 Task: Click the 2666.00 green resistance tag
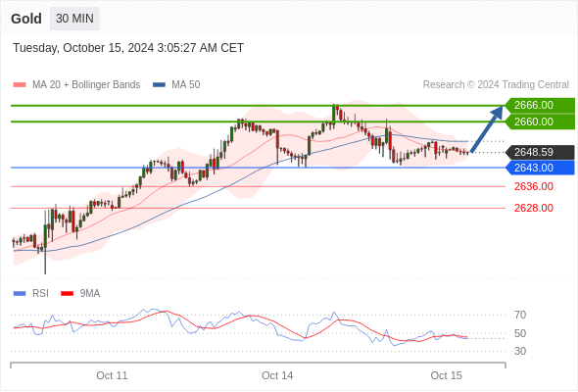[540, 105]
